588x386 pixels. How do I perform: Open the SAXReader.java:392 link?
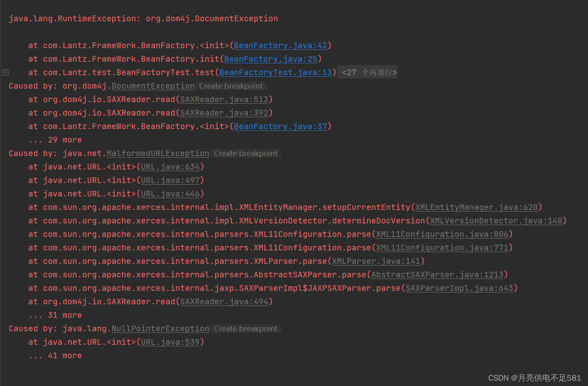224,113
